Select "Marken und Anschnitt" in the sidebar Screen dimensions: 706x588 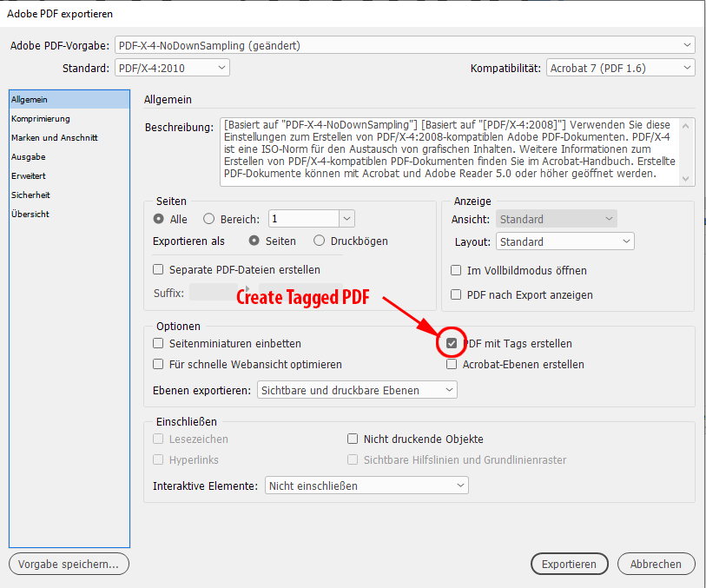(x=55, y=137)
